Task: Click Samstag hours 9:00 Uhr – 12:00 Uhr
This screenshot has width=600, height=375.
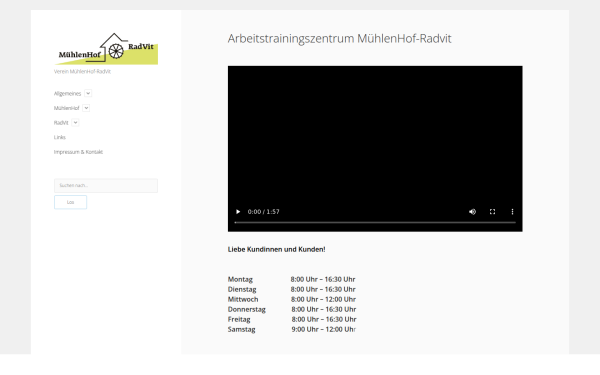Action: click(x=324, y=329)
